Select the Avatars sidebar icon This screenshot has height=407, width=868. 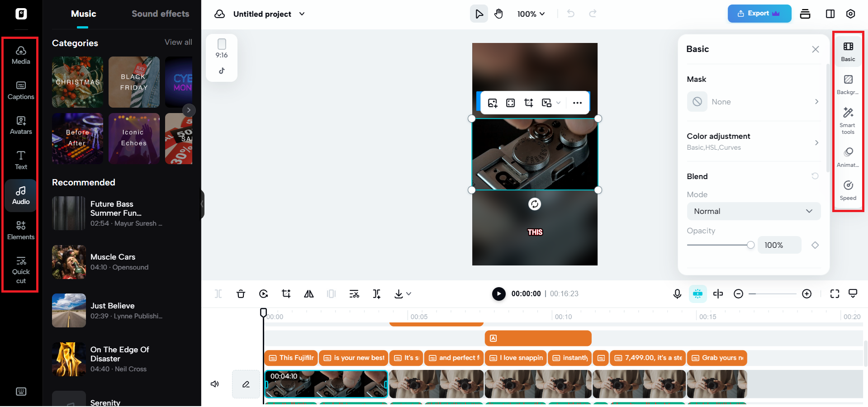point(20,125)
